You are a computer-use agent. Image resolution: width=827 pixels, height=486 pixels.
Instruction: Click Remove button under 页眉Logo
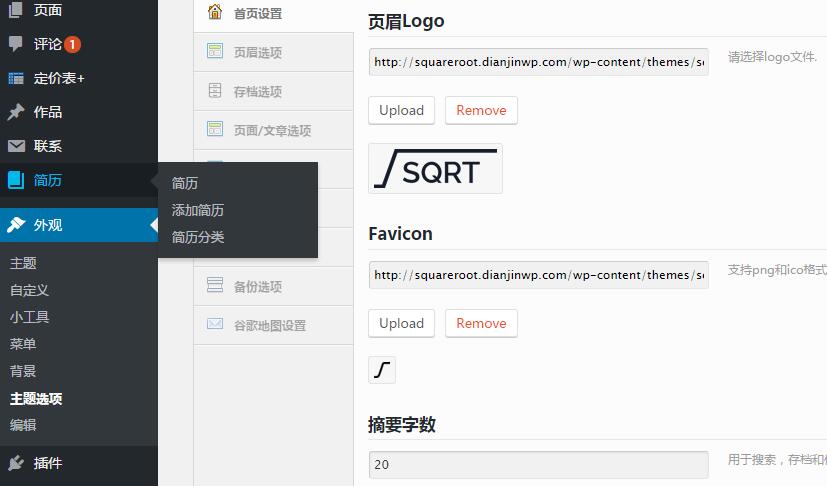coord(481,110)
